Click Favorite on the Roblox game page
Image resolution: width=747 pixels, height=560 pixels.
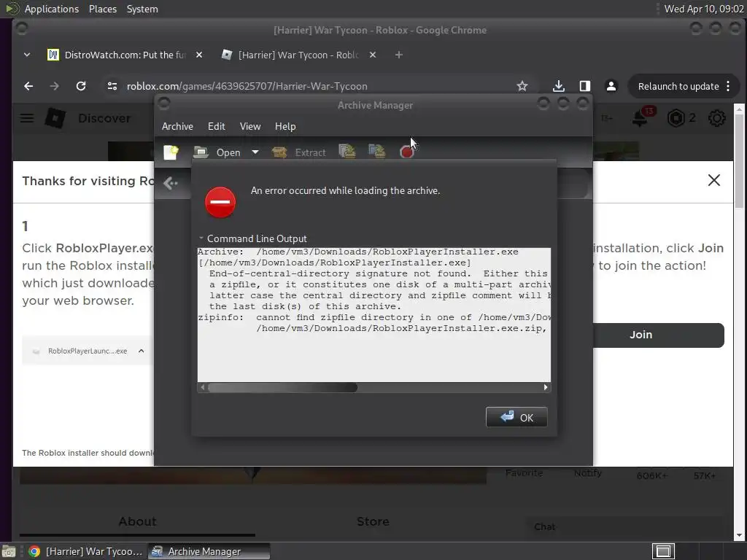524,472
